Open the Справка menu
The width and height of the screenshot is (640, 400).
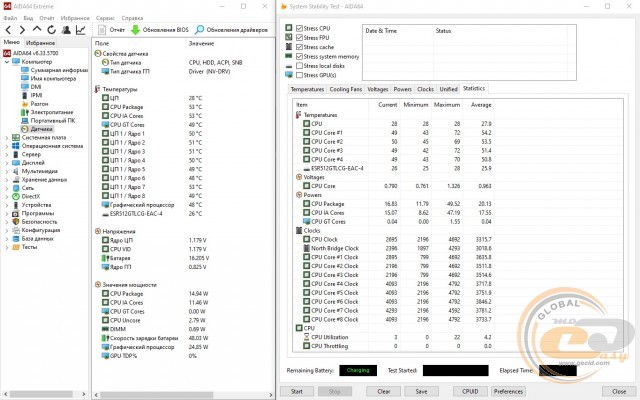click(132, 18)
